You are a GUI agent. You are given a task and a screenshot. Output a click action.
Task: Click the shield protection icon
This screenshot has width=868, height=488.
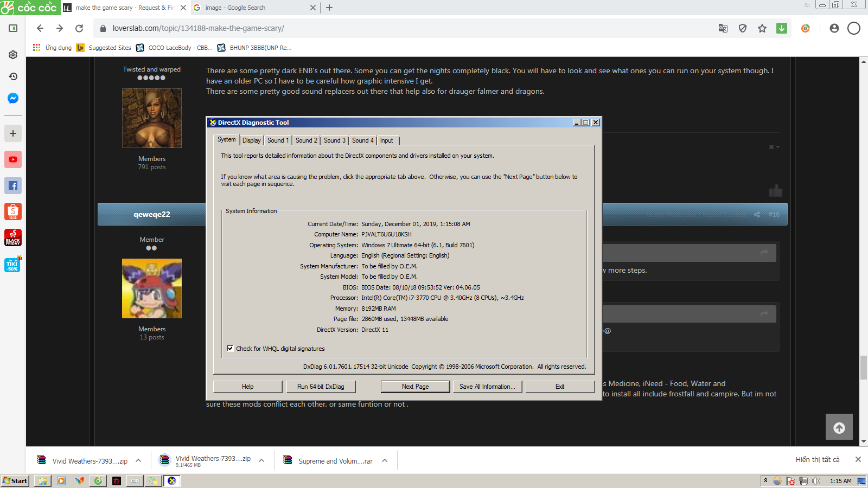click(x=743, y=28)
